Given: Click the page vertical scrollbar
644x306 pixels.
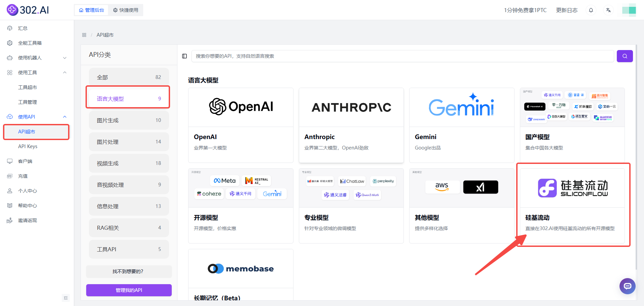Looking at the screenshot, I should pos(636,158).
